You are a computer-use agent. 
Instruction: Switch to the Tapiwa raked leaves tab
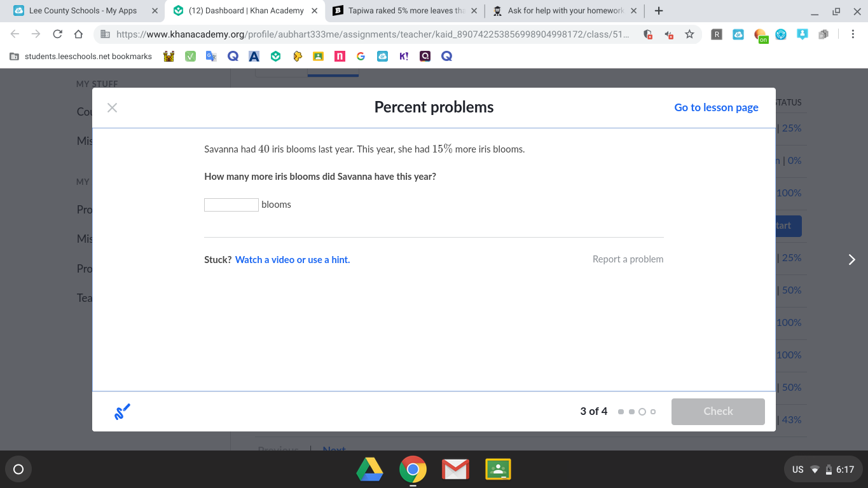pos(401,11)
